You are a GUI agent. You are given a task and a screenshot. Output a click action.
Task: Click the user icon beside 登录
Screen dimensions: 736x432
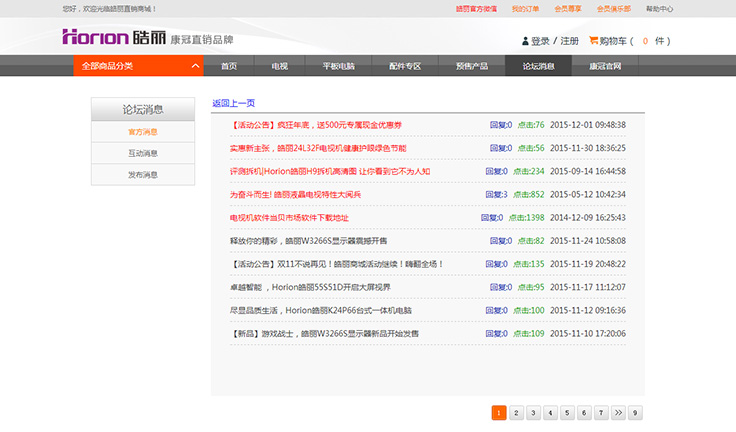pos(525,41)
